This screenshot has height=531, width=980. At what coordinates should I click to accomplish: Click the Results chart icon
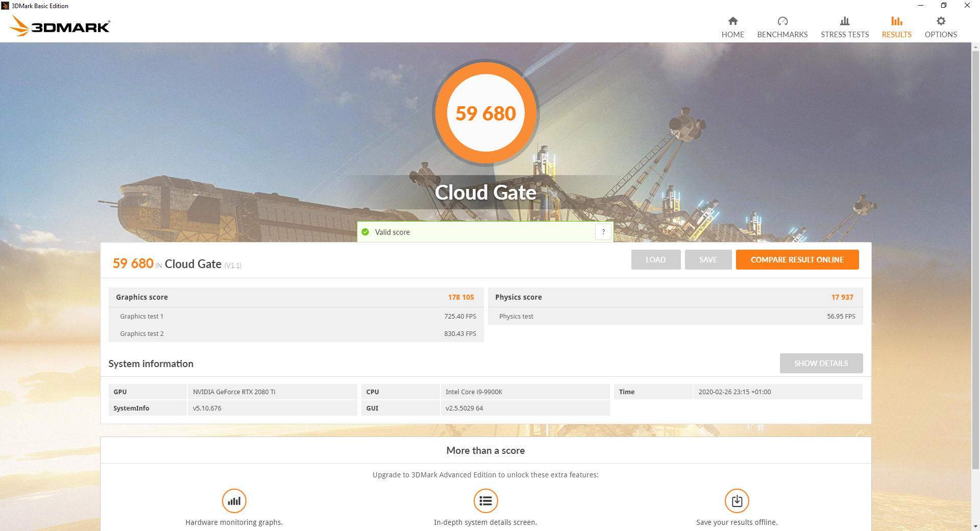click(x=897, y=21)
